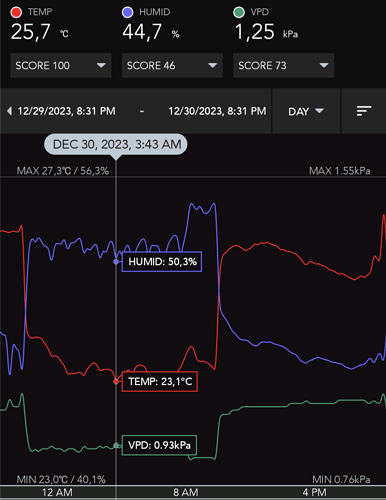The width and height of the screenshot is (386, 500).
Task: Open the filter lines menu icon
Action: pos(364,111)
